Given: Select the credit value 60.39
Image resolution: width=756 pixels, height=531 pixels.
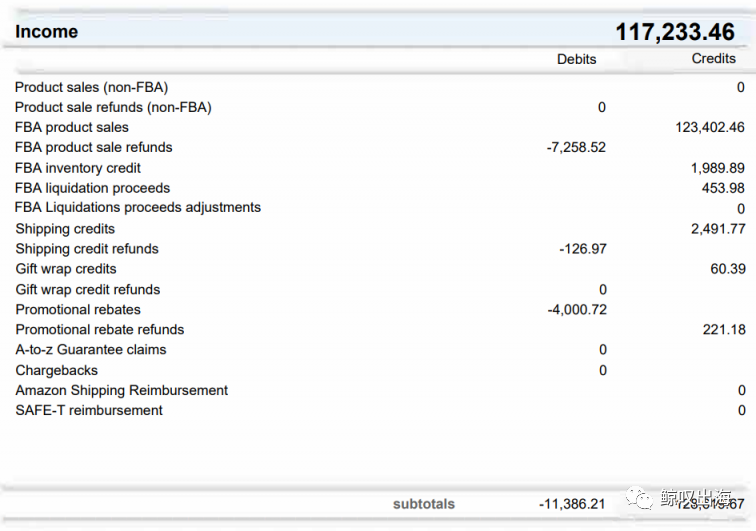Looking at the screenshot, I should [x=728, y=269].
